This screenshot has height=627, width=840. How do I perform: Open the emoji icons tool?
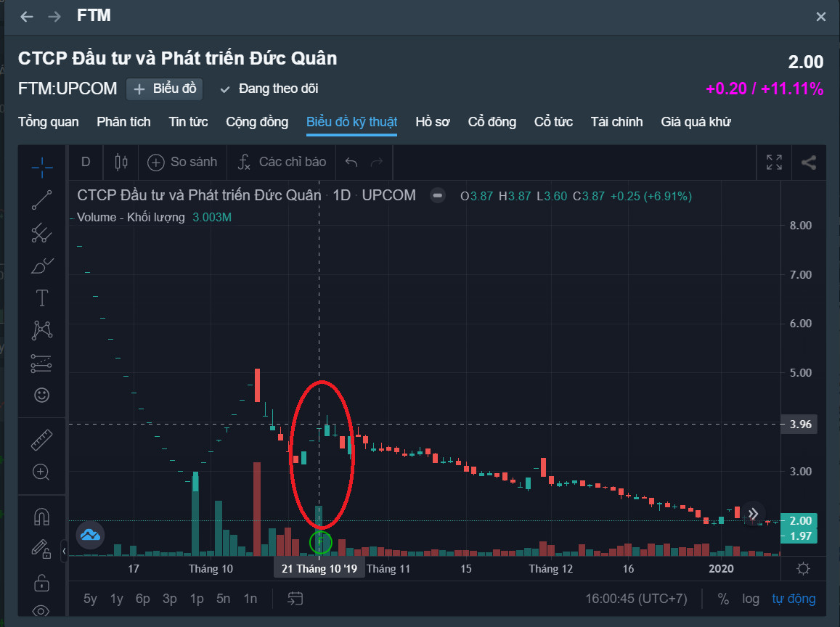coord(42,396)
